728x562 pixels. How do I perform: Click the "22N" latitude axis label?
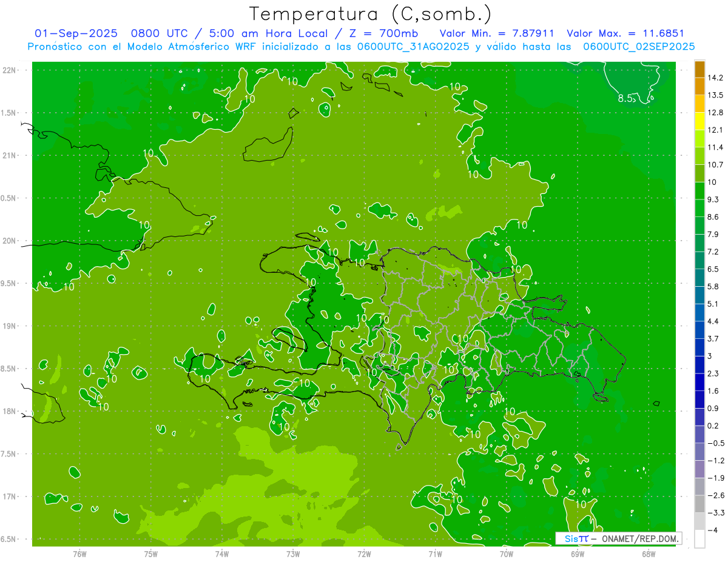pos(9,70)
